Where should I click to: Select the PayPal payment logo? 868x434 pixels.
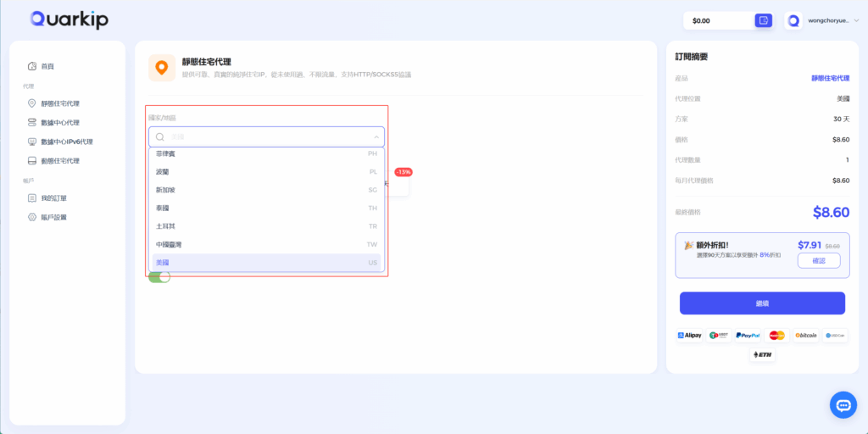[748, 336]
